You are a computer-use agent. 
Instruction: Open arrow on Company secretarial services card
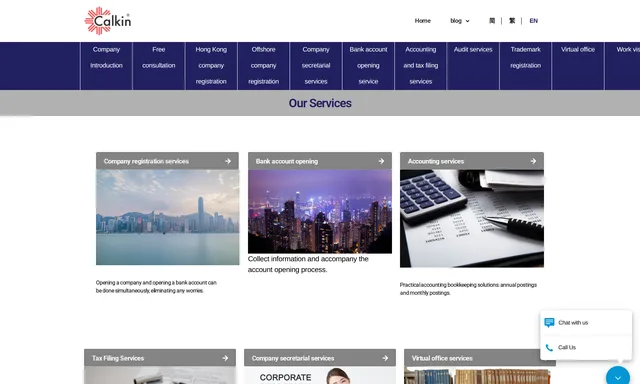pyautogui.click(x=385, y=358)
